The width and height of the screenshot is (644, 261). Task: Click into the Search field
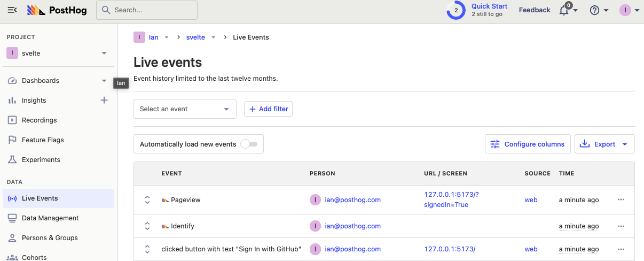coord(147,10)
